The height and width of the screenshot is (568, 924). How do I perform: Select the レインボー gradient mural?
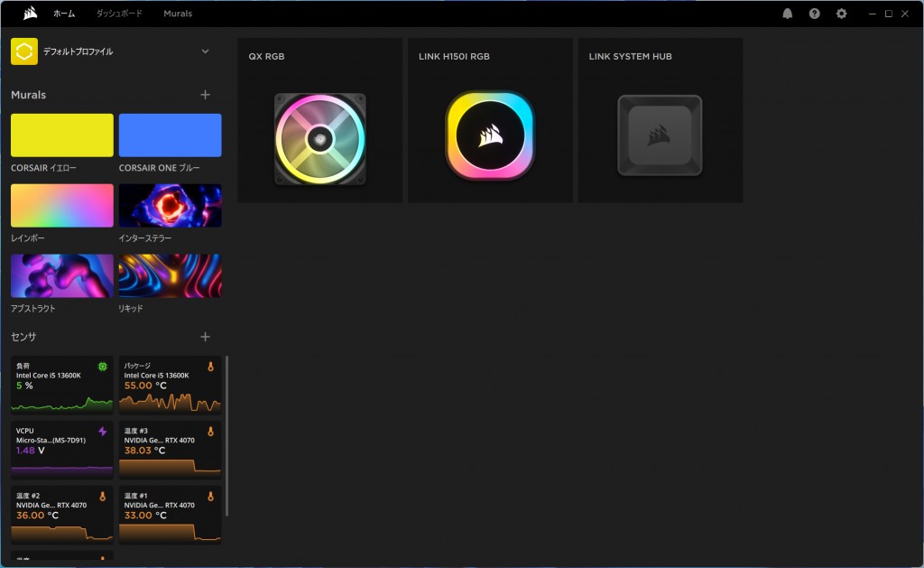[x=62, y=205]
